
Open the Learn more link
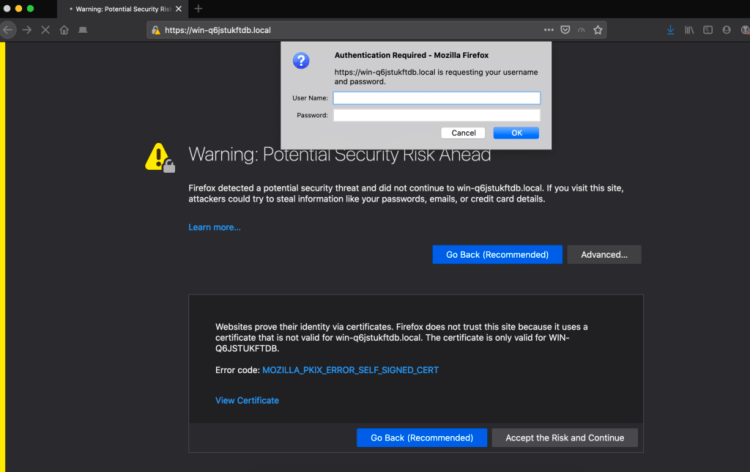click(214, 227)
